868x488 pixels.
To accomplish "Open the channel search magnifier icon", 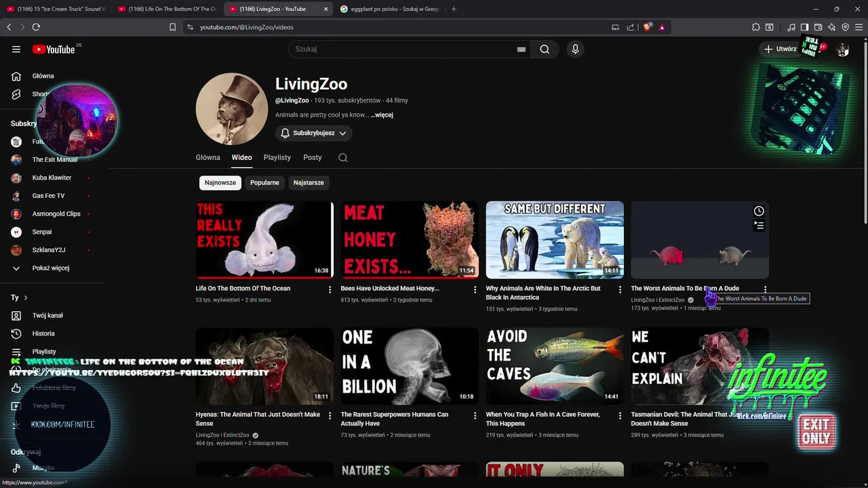I will coord(343,157).
